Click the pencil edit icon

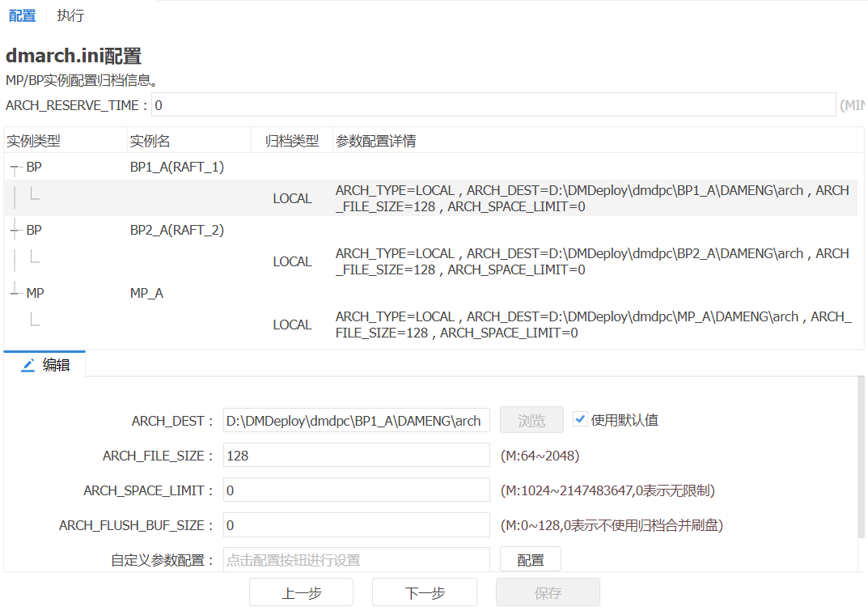point(28,365)
